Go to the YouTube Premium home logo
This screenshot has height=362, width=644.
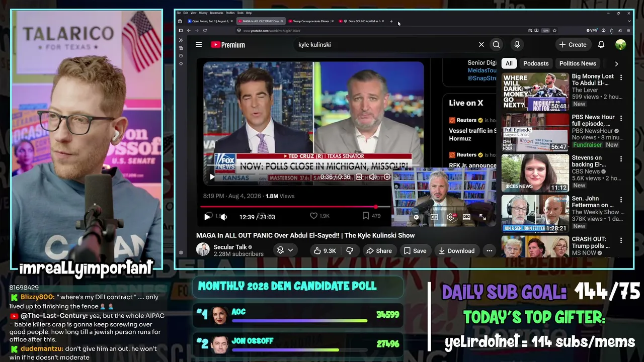pos(228,45)
